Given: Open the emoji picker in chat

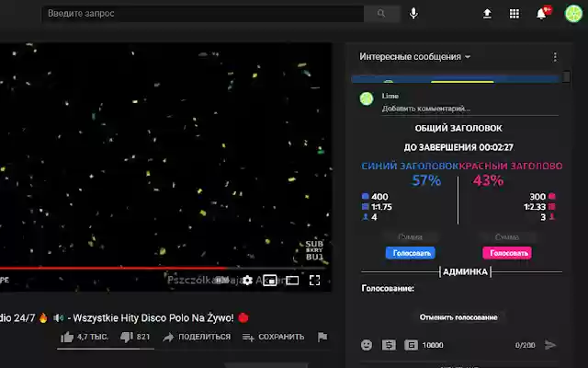Looking at the screenshot, I should coord(367,345).
